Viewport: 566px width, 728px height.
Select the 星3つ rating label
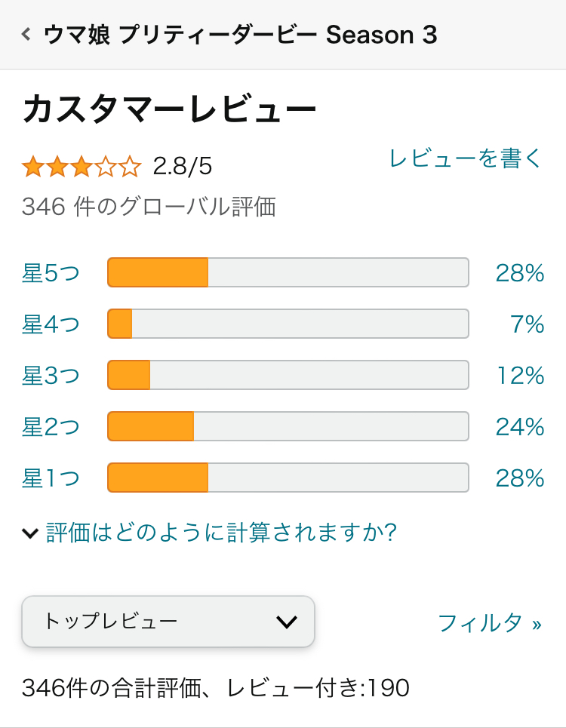pos(51,376)
